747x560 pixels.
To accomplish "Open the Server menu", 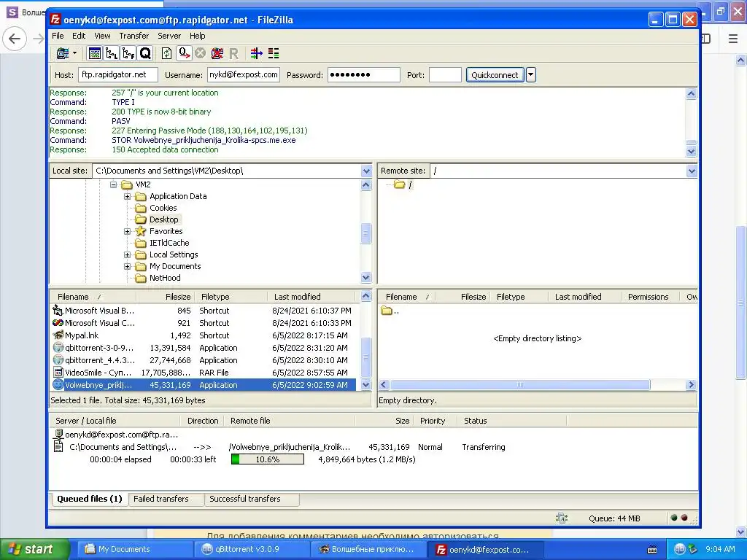I will coord(169,36).
